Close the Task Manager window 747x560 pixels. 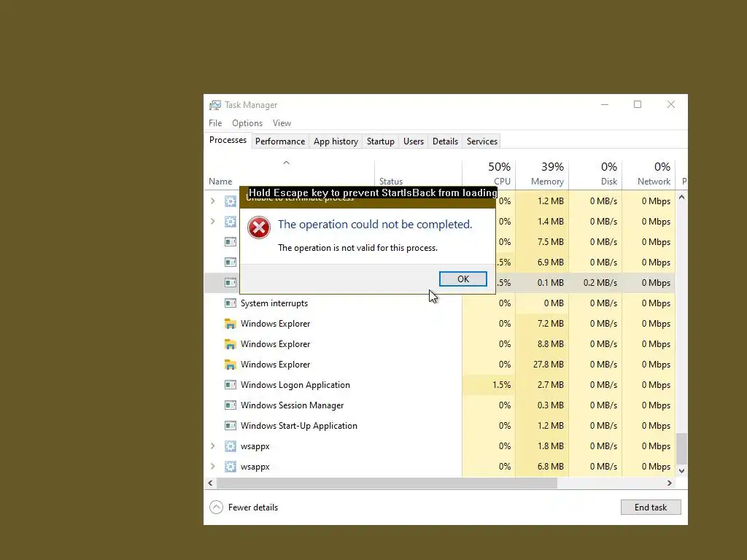(x=671, y=104)
